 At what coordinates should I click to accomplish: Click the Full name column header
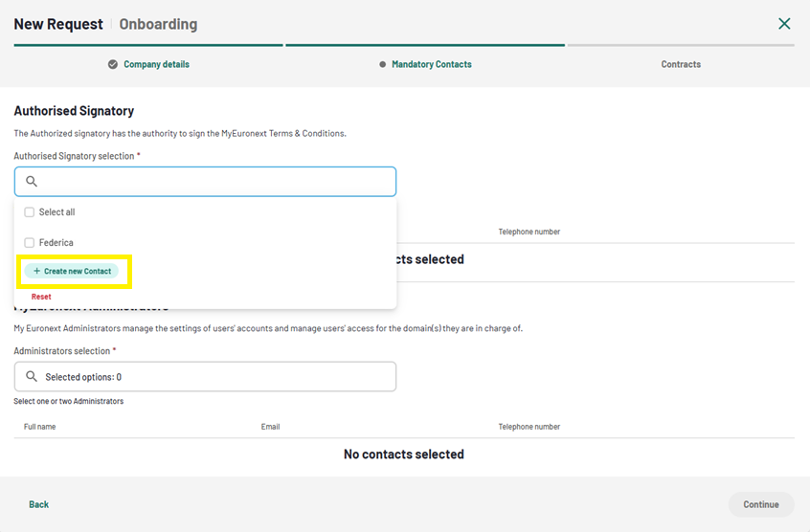tap(40, 427)
